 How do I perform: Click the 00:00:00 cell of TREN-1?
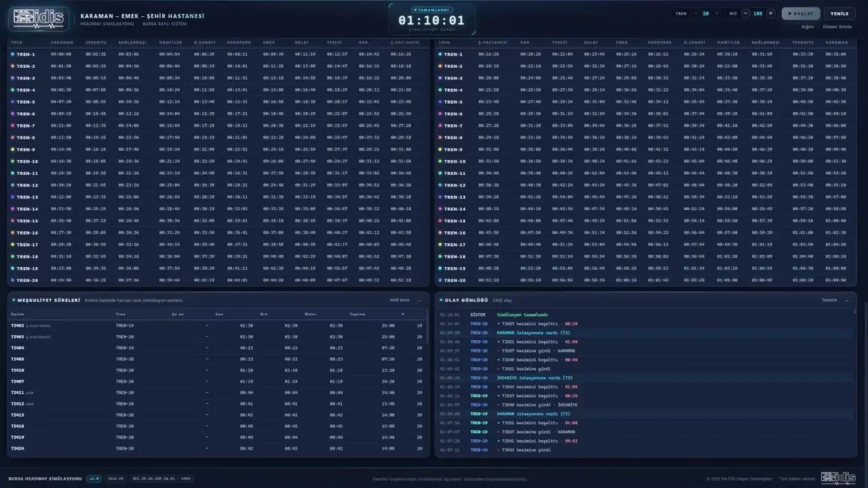pyautogui.click(x=60, y=54)
